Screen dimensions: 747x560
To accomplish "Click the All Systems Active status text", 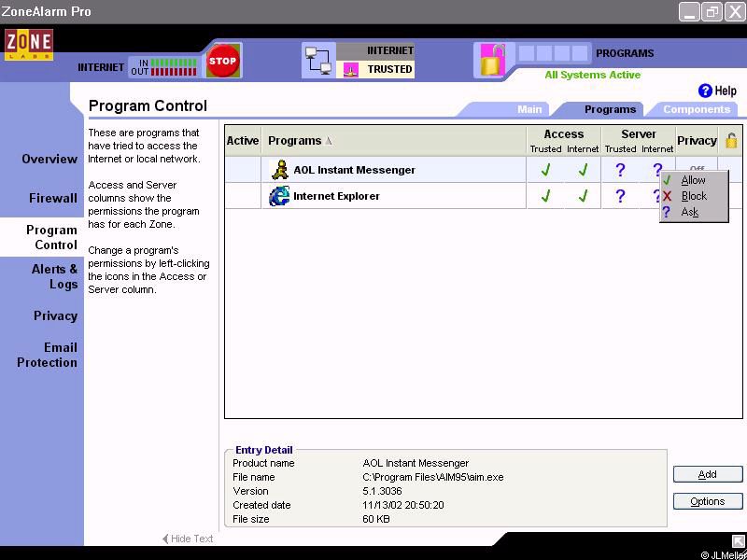I will [x=592, y=75].
